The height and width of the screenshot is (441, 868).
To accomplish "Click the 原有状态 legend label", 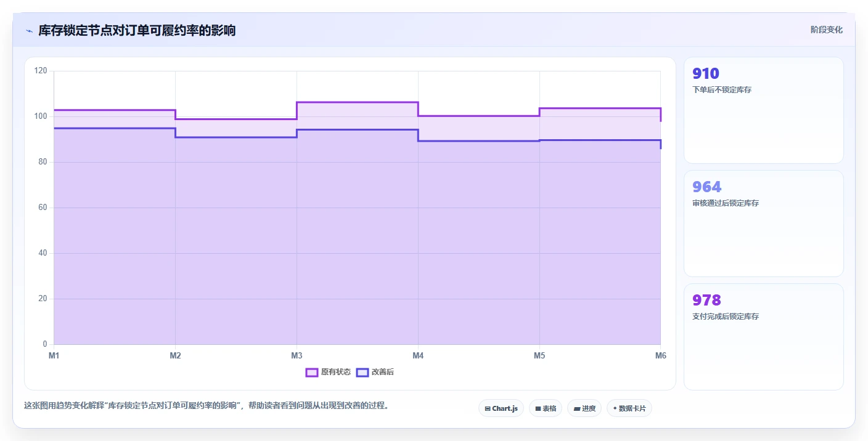I will tap(336, 372).
